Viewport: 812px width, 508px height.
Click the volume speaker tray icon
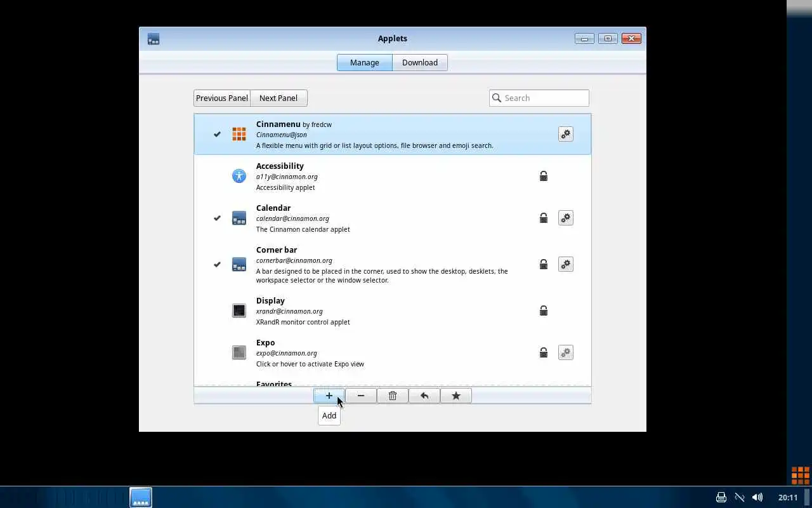click(757, 497)
